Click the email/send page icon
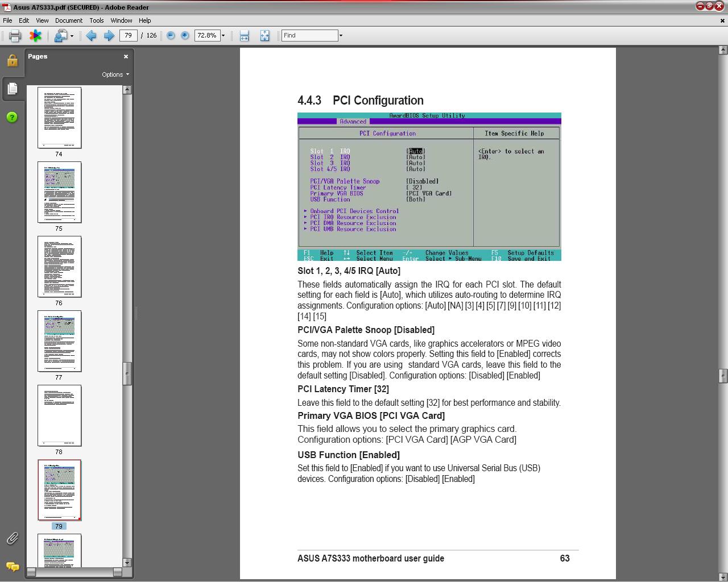The height and width of the screenshot is (582, 728). pyautogui.click(x=60, y=36)
